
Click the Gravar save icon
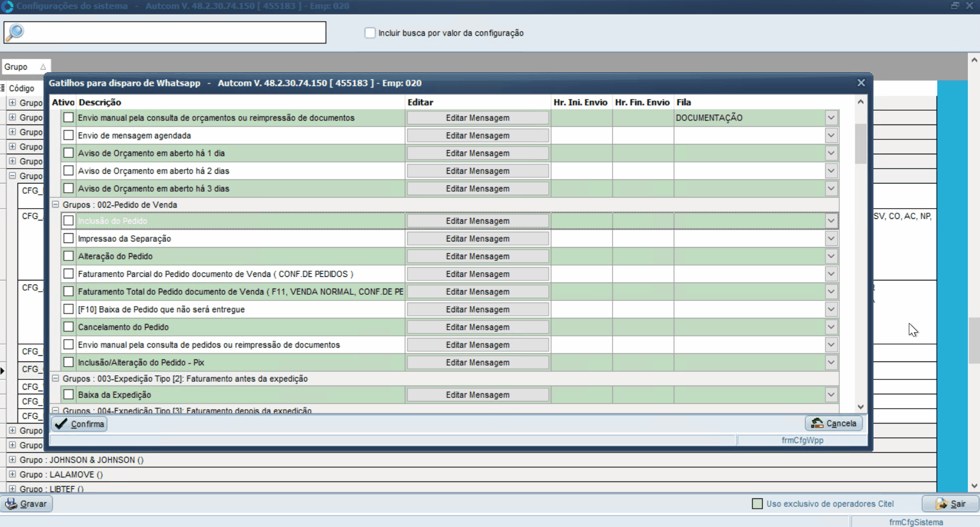pyautogui.click(x=11, y=504)
